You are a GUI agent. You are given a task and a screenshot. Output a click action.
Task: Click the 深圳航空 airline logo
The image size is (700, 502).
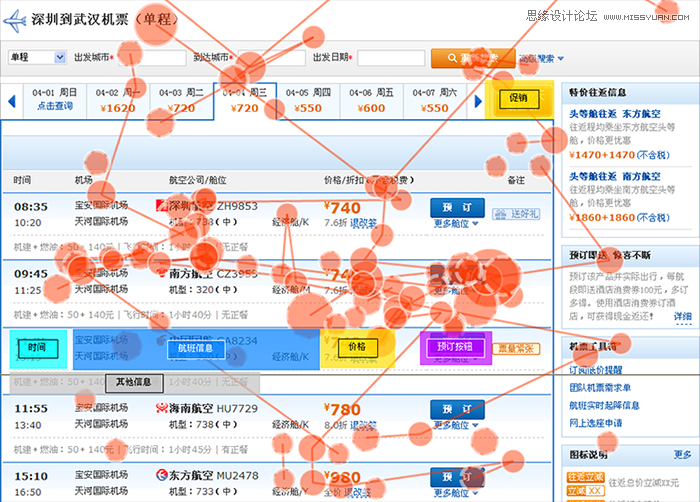tap(161, 205)
